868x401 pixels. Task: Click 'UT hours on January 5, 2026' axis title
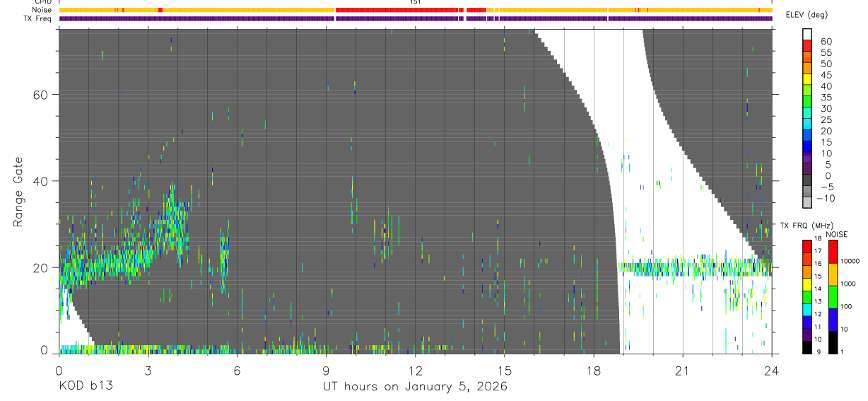click(415, 387)
